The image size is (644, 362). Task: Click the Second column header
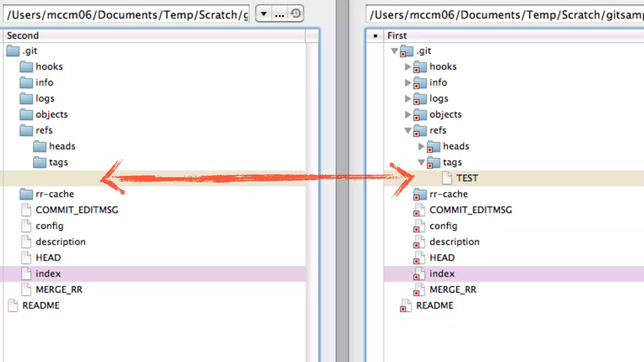tap(23, 36)
